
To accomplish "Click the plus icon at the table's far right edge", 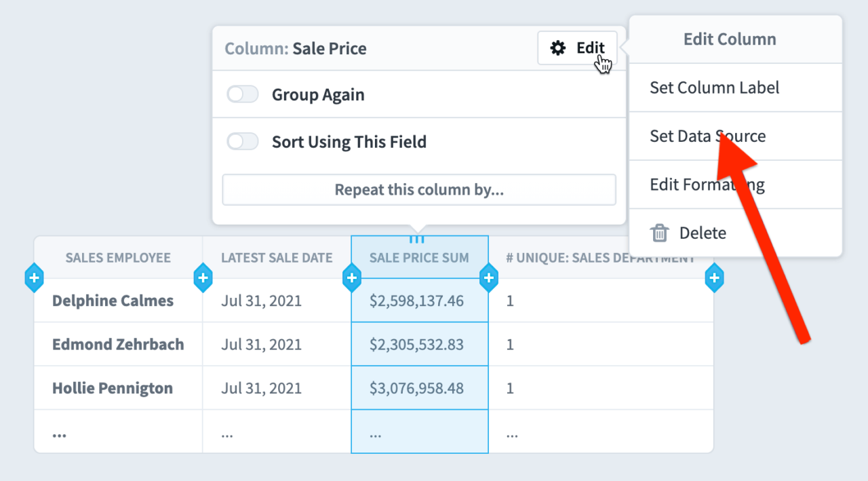I will 714,277.
